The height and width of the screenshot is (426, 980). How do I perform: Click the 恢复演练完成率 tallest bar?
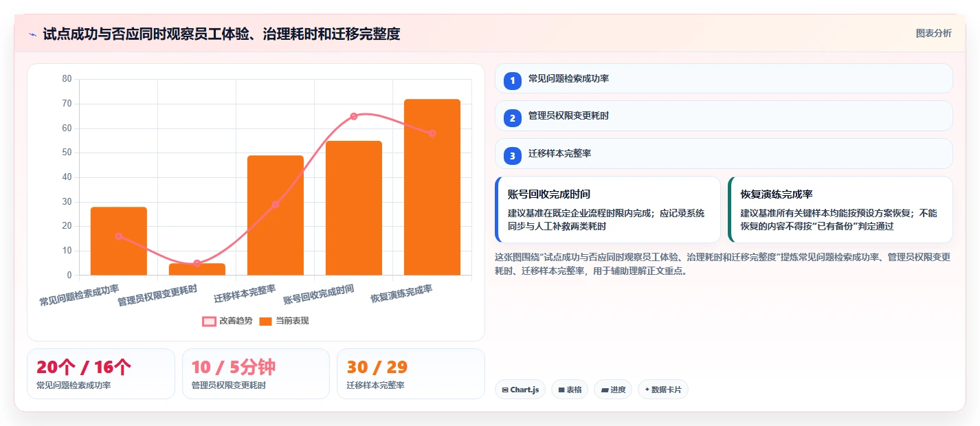pyautogui.click(x=432, y=187)
